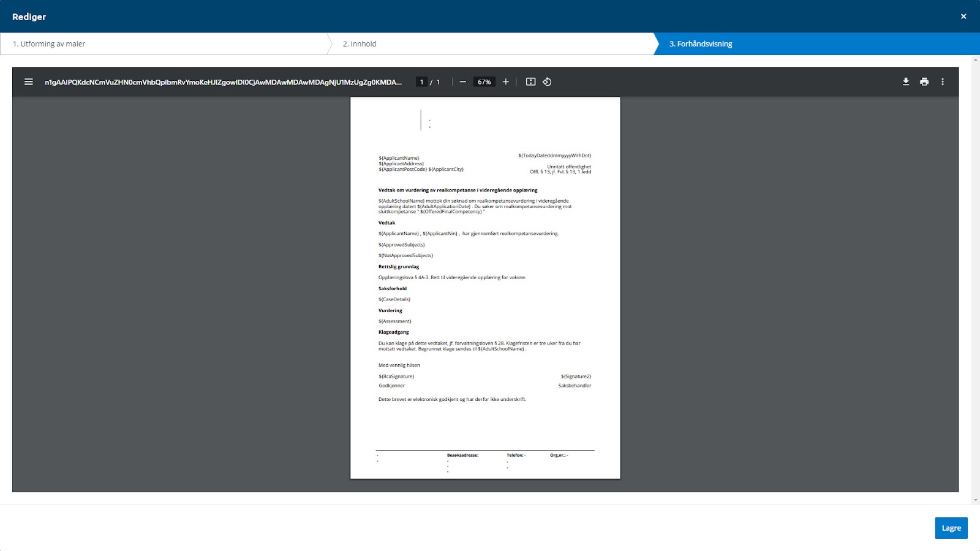980x551 pixels.
Task: Click the fit to page icon
Action: [531, 82]
